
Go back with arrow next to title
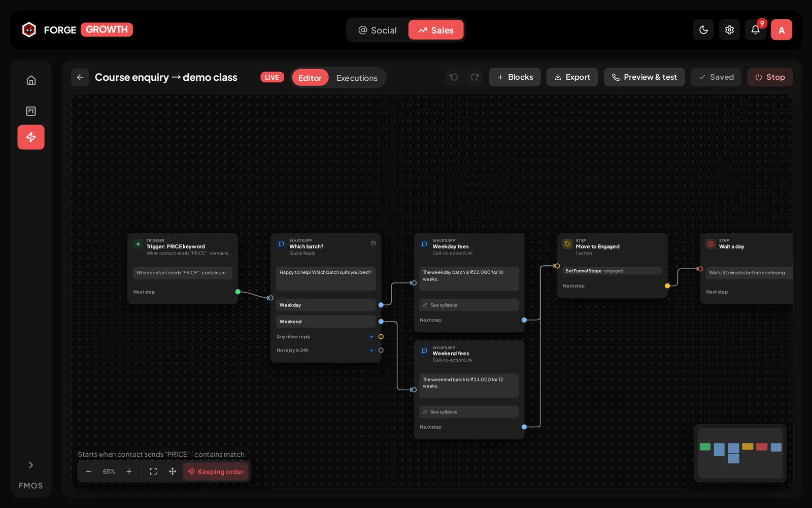[80, 77]
